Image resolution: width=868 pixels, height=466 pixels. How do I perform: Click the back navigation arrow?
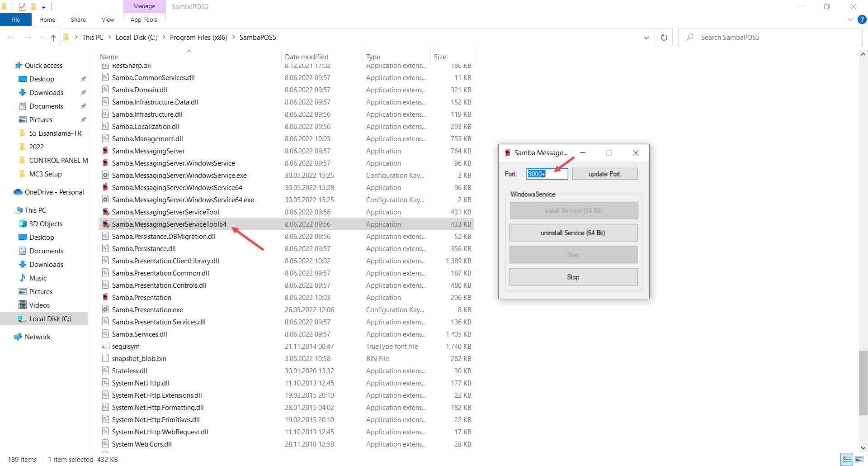click(11, 37)
